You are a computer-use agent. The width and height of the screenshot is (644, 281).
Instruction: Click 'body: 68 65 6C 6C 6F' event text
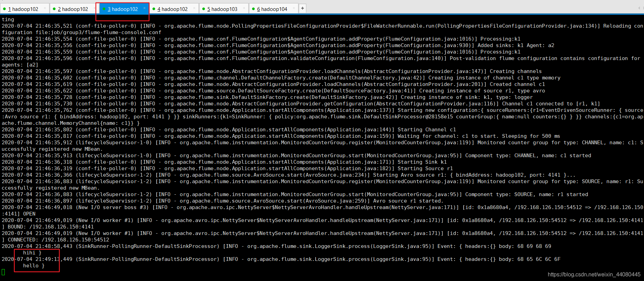(530, 259)
